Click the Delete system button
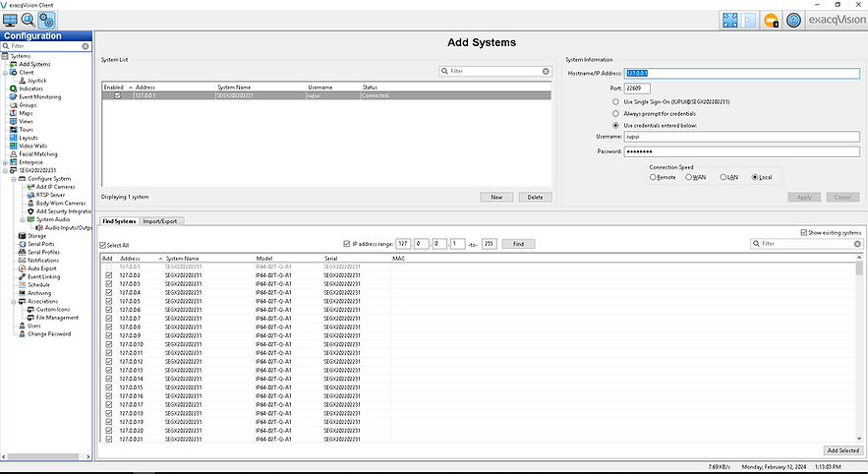868x474 pixels. [x=536, y=197]
